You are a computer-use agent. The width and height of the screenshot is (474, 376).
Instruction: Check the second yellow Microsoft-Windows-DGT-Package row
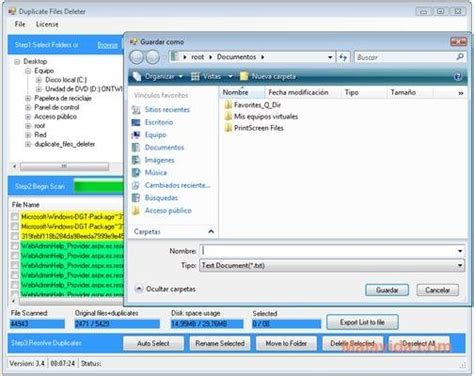pyautogui.click(x=15, y=227)
